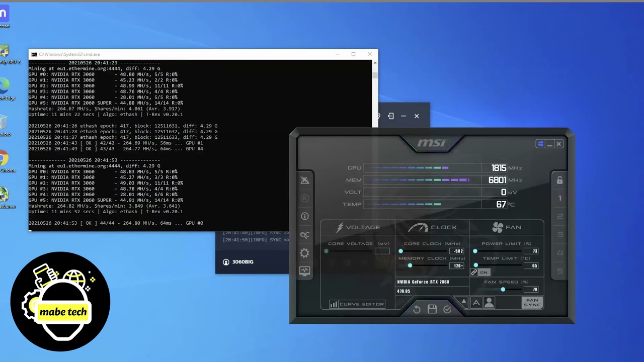
Task: Toggle the profile lock icon in Afterburner
Action: point(559,180)
